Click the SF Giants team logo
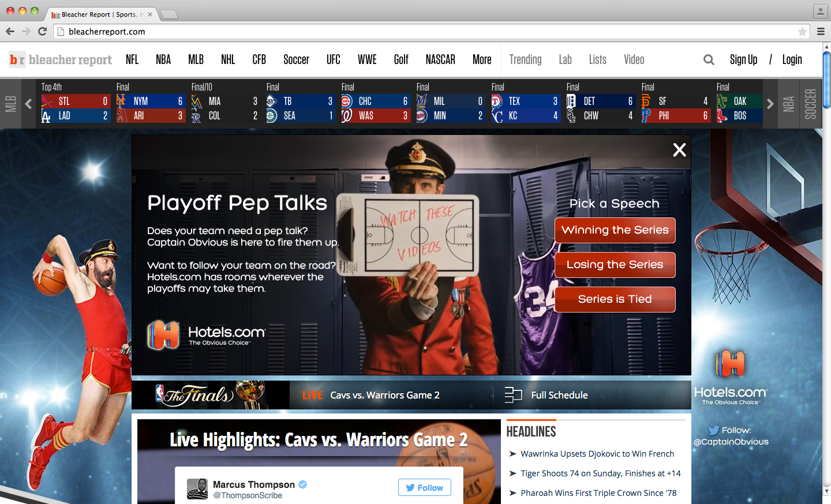 coord(646,101)
